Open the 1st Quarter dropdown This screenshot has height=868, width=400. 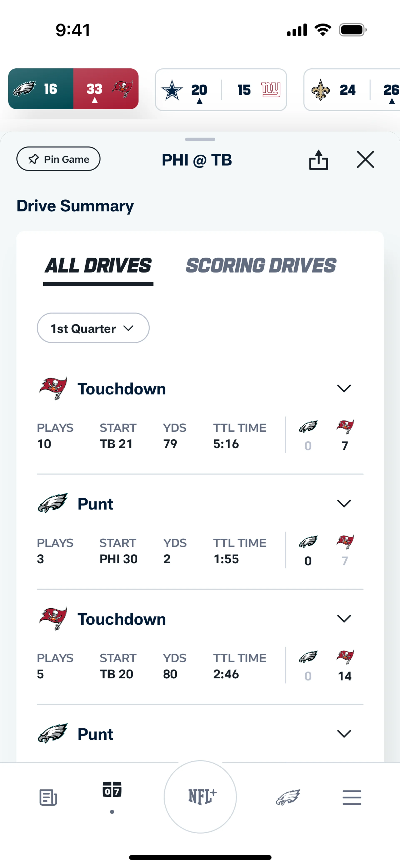93,328
